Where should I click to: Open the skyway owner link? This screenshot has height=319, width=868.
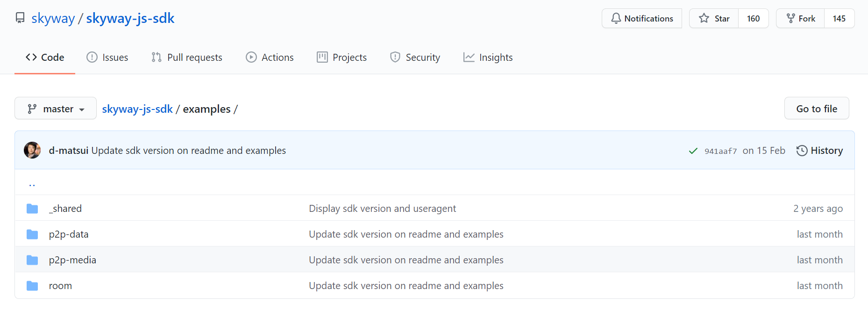53,18
